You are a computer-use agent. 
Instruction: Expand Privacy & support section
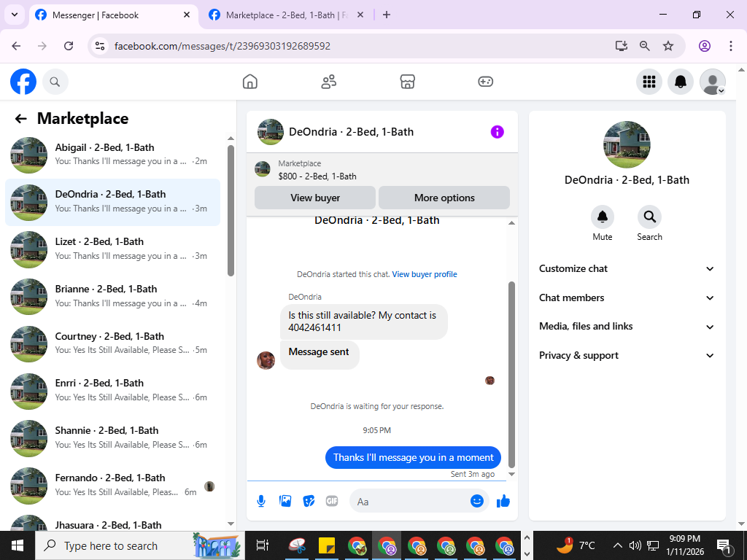(627, 356)
